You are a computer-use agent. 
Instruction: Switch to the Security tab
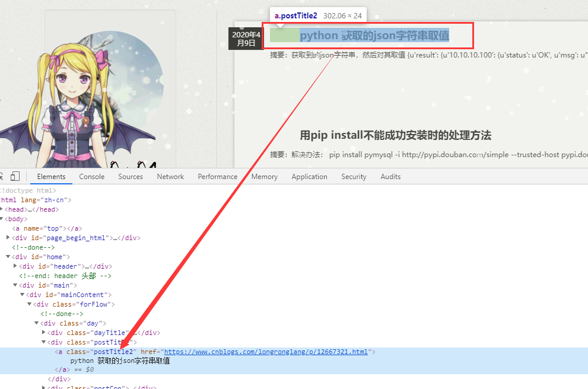click(353, 176)
